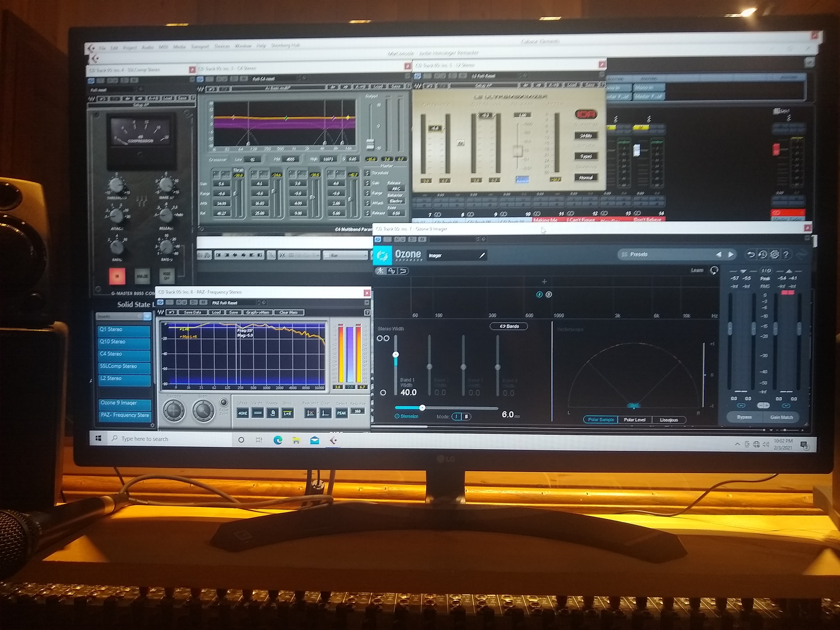
Task: Click the PAZ Freeze button icon
Action: (272, 413)
